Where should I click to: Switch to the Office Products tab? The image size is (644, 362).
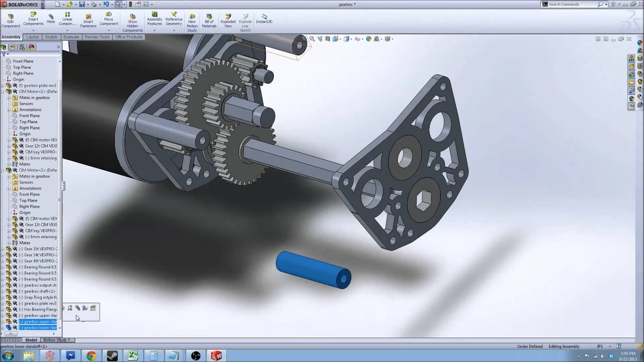129,37
